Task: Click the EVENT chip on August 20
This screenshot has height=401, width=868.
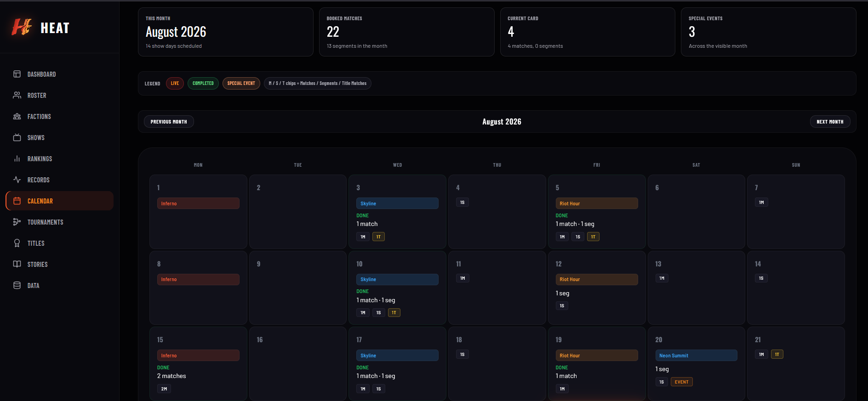Action: pos(681,382)
